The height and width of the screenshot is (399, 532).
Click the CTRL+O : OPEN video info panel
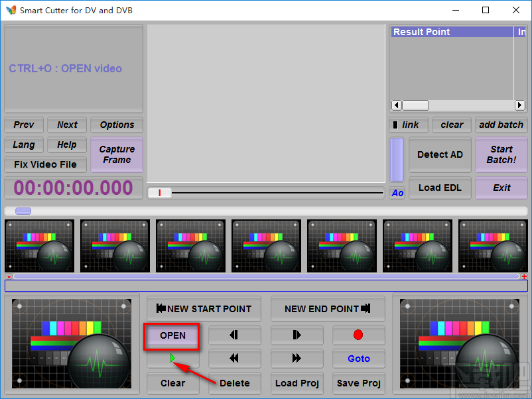coord(74,68)
